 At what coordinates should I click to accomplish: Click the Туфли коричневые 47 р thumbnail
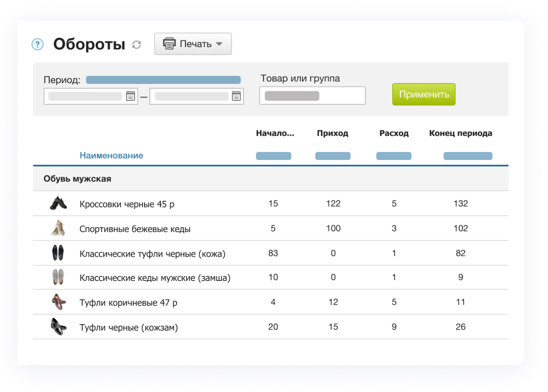(59, 302)
